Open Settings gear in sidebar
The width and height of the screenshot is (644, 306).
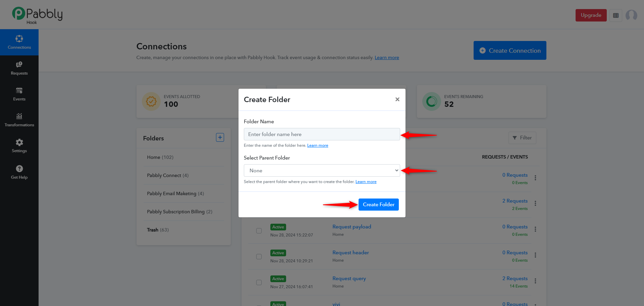[19, 146]
